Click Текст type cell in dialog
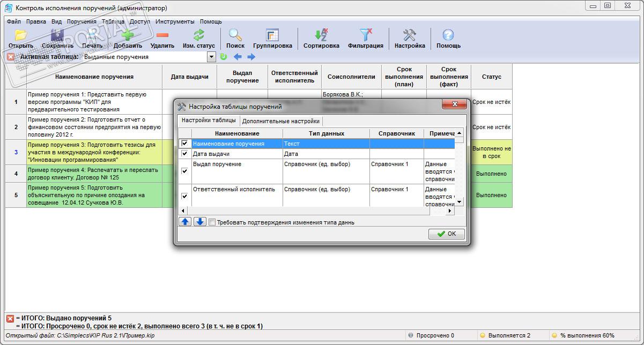The width and height of the screenshot is (644, 345). point(327,144)
